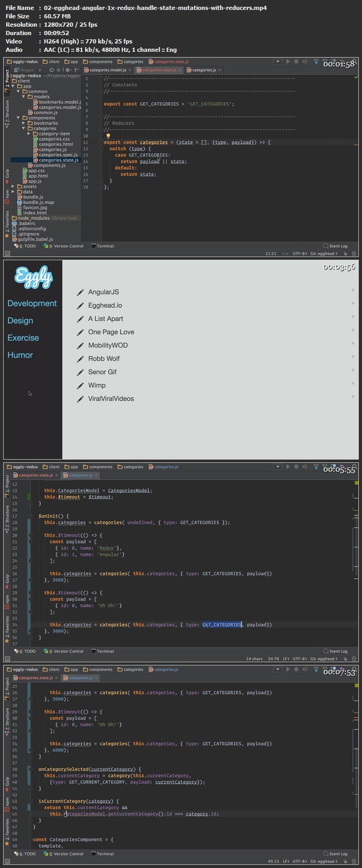
Task: Click the pencil icon beside A List Apart
Action: [x=80, y=319]
